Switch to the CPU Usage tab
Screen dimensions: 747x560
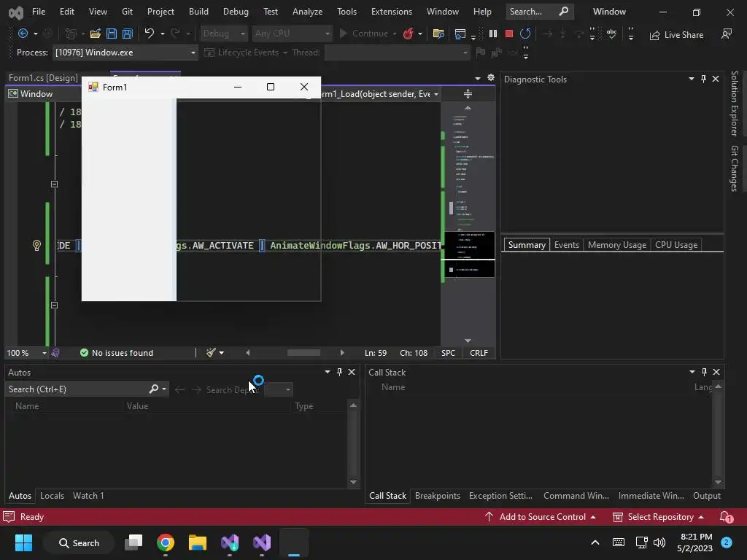click(676, 245)
